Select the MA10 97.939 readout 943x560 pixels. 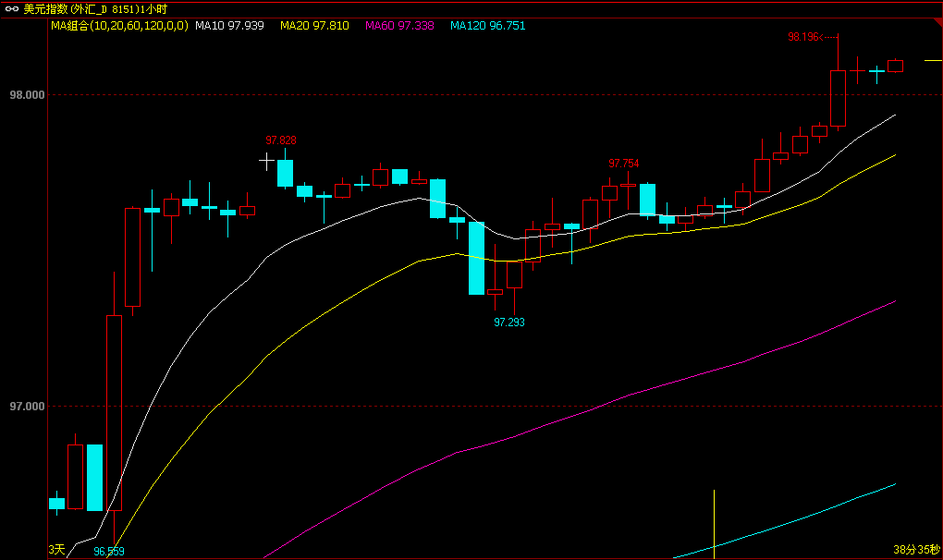[x=229, y=25]
